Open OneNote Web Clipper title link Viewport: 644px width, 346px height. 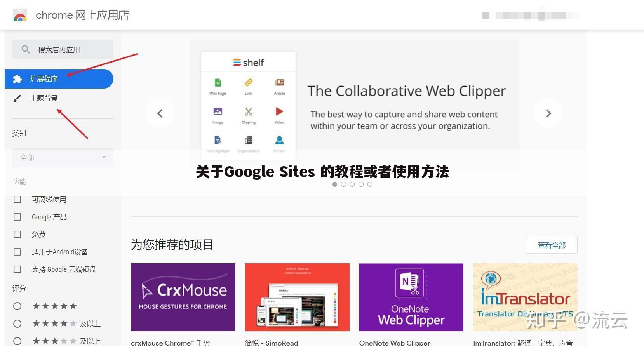point(395,343)
